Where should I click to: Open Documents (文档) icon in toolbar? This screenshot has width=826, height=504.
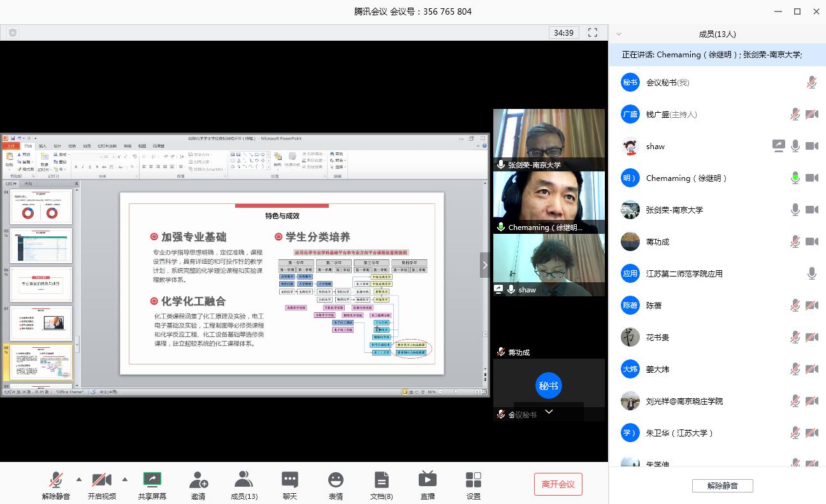pyautogui.click(x=381, y=480)
